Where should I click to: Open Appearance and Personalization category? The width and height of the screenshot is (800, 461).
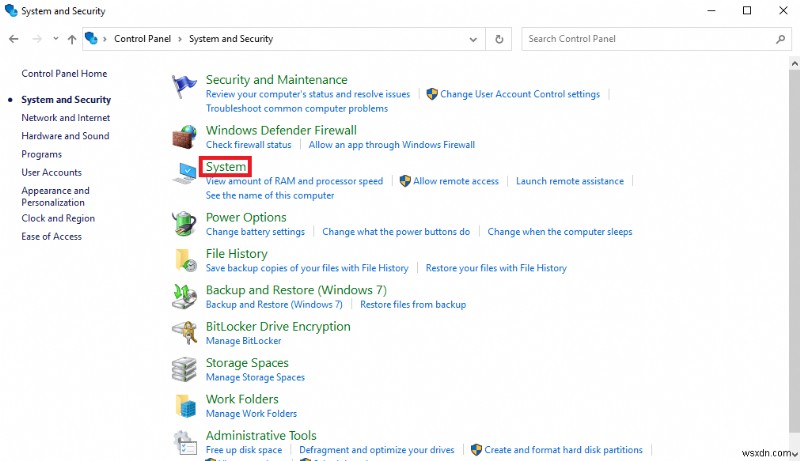(56, 196)
